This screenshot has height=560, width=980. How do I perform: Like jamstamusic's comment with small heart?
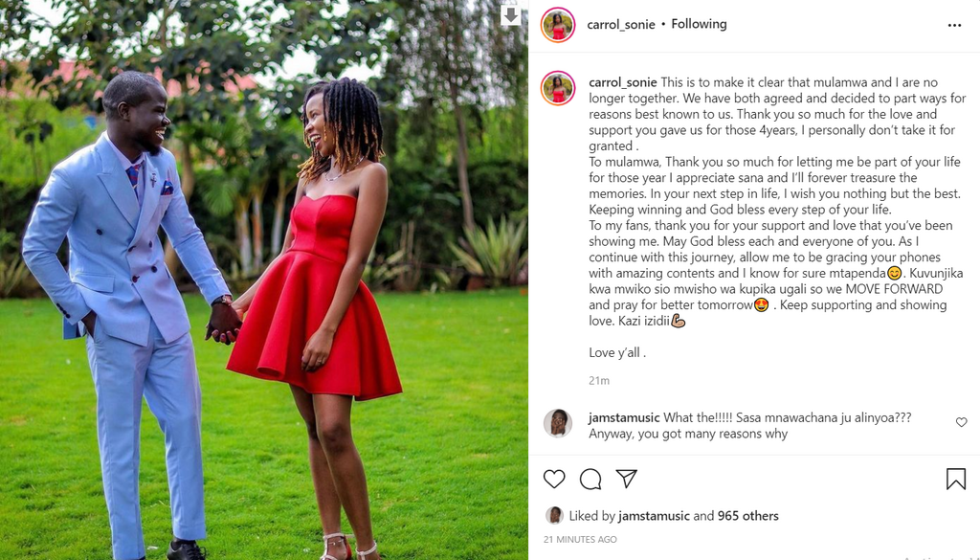(961, 422)
